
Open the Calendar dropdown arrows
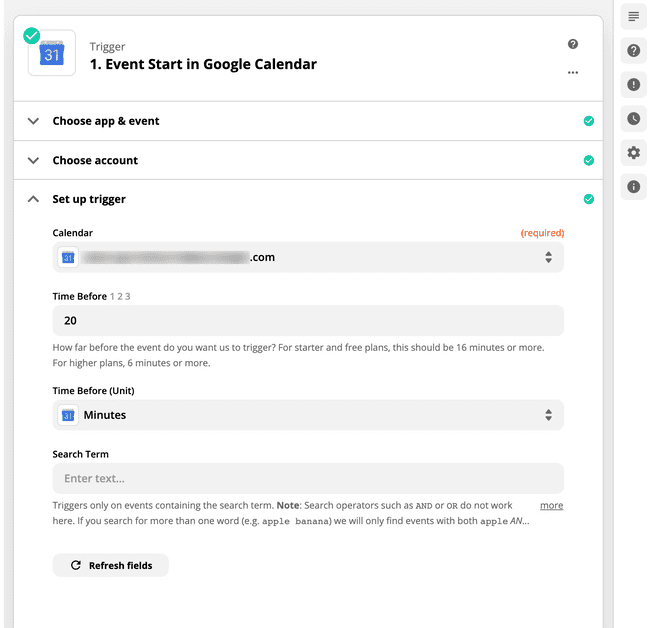pyautogui.click(x=548, y=257)
